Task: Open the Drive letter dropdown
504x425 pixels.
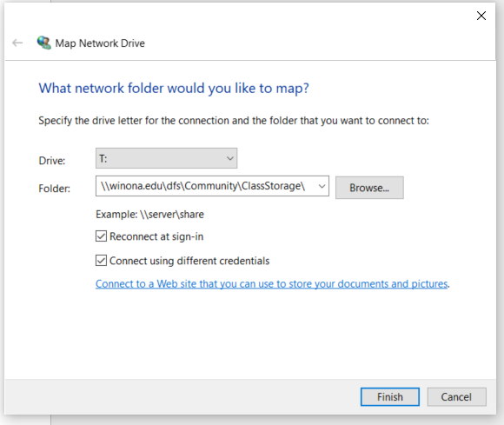Action: coord(229,158)
